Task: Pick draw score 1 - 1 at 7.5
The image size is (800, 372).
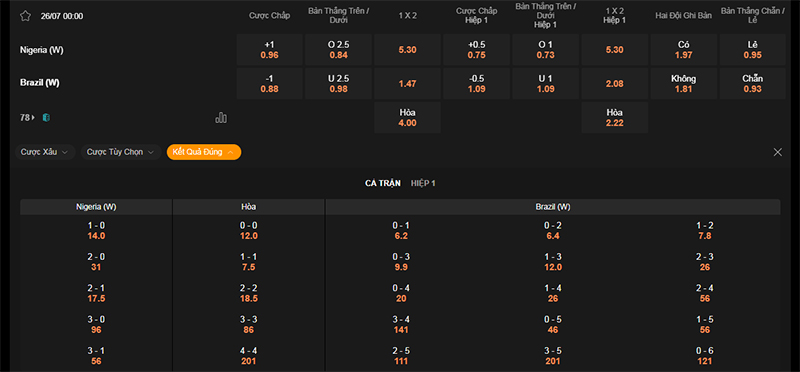Action: click(x=248, y=262)
